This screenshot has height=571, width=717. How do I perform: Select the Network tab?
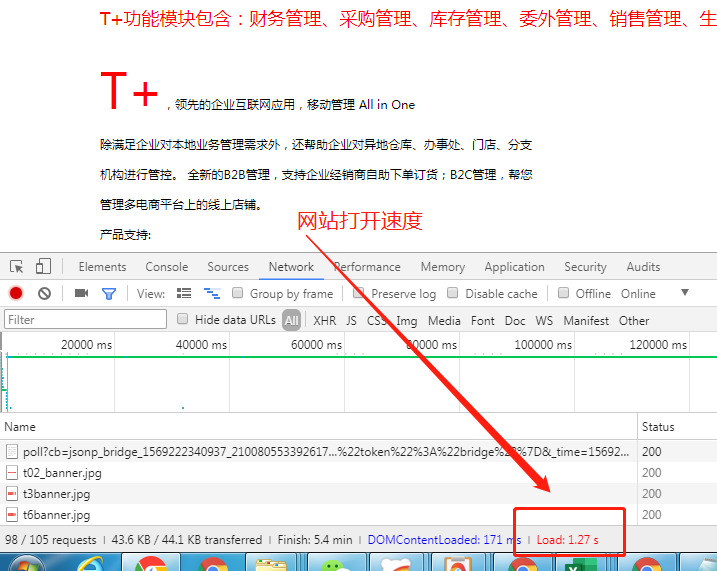[x=291, y=267]
